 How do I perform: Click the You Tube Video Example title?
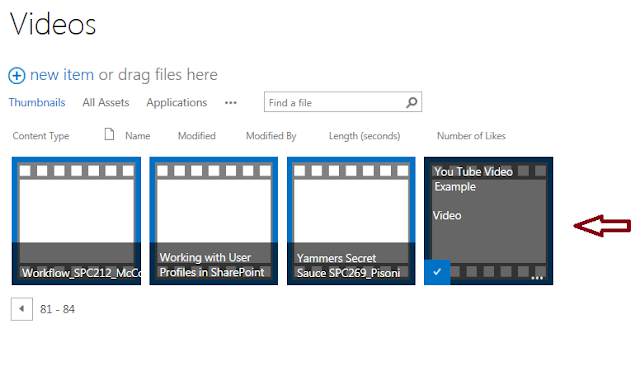473,179
